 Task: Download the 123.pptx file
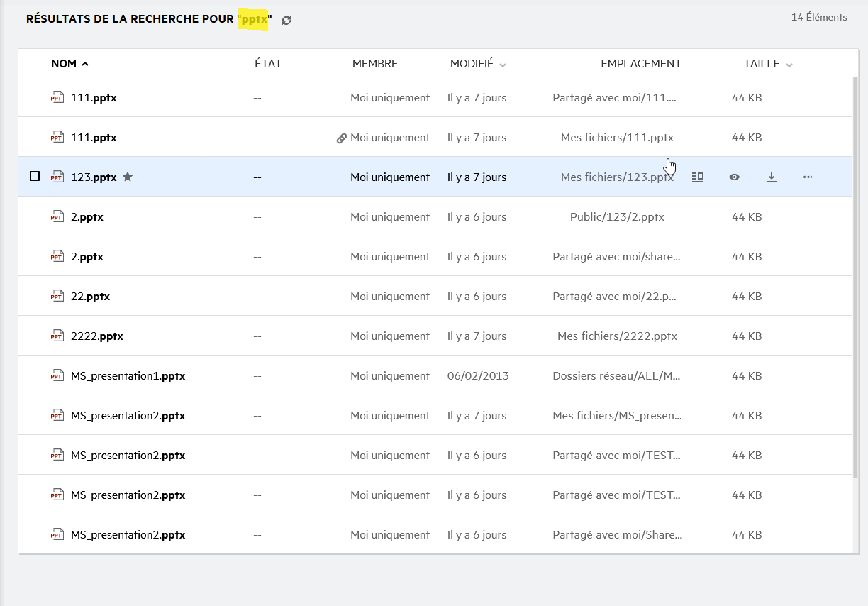click(x=771, y=177)
